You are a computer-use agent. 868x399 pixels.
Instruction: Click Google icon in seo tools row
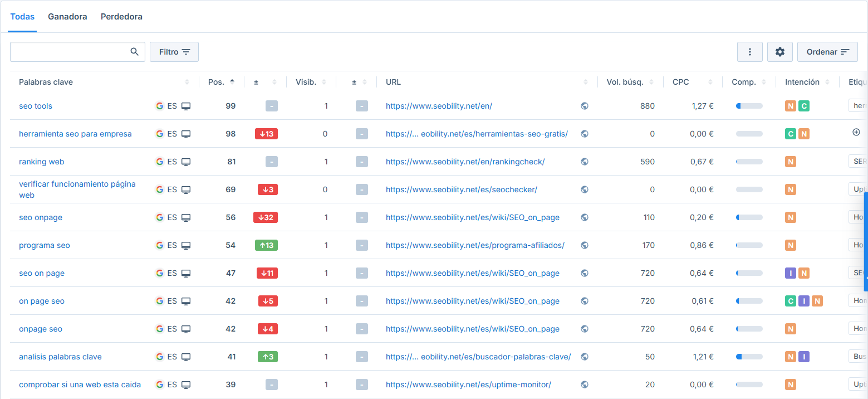tap(160, 106)
